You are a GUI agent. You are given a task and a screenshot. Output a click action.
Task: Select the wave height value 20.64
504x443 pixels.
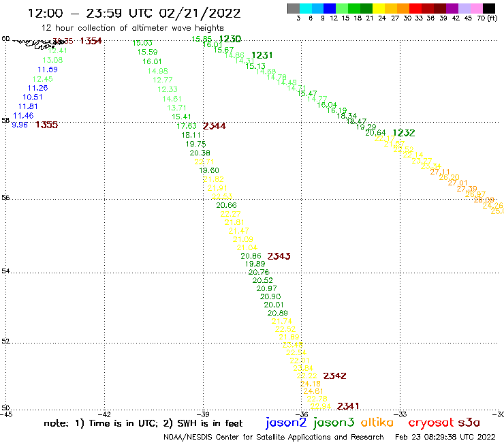click(375, 132)
